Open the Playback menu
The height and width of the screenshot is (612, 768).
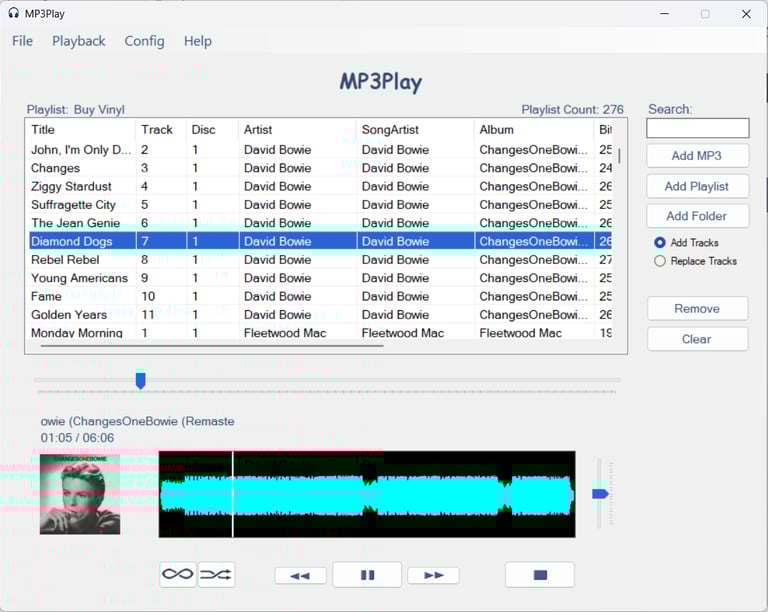(79, 41)
